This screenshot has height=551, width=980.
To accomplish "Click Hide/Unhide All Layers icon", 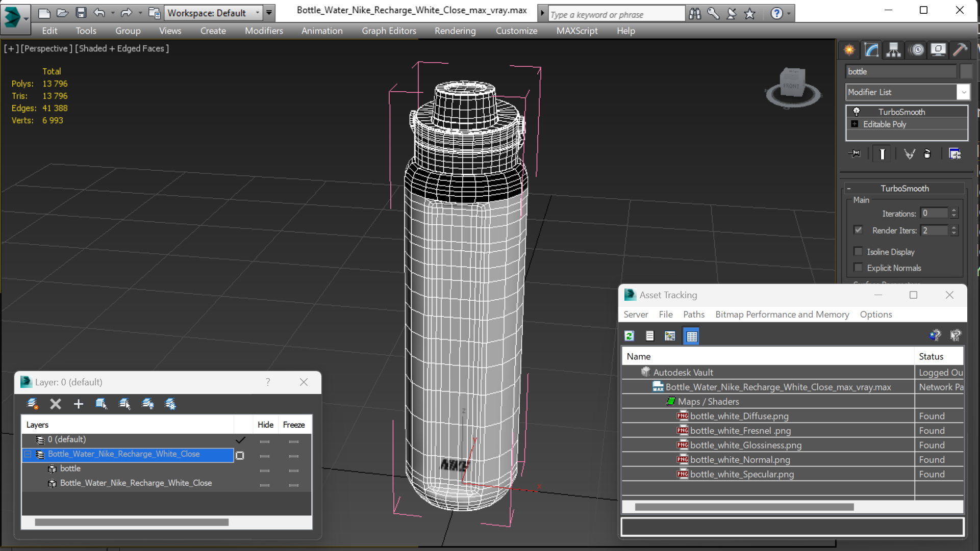I will tap(147, 404).
